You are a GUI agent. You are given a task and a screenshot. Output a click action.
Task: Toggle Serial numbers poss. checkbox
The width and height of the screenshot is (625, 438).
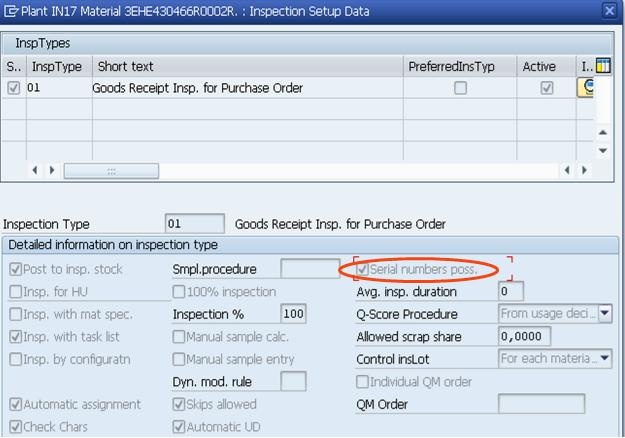pyautogui.click(x=362, y=269)
